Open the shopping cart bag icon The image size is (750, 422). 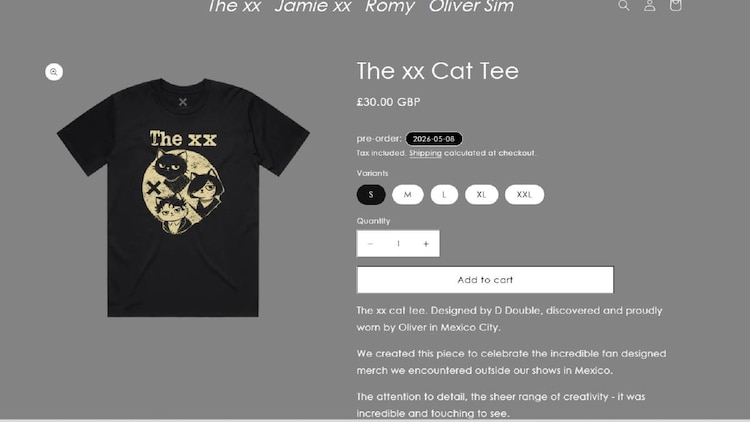(675, 5)
